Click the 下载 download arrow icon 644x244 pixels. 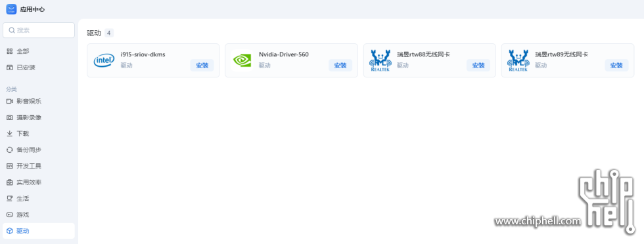coord(10,134)
